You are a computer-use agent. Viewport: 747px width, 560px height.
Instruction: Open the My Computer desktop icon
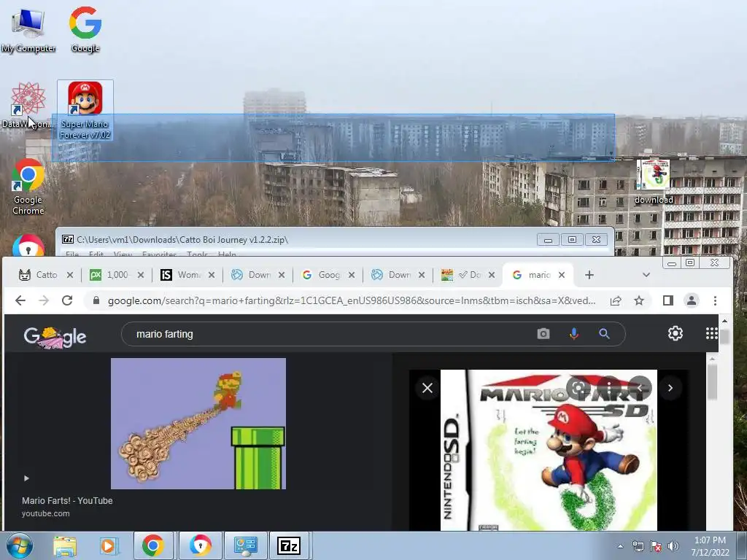(x=28, y=31)
